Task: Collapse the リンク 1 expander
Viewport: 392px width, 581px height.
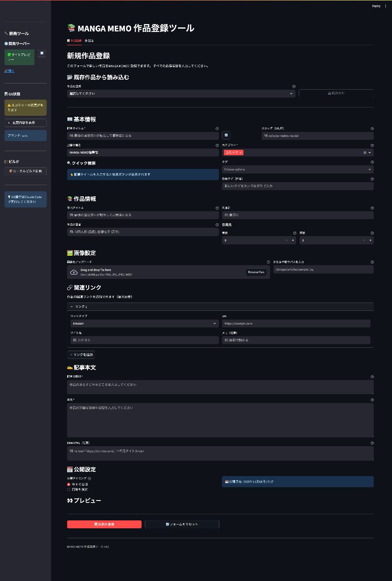Action: 220,306
